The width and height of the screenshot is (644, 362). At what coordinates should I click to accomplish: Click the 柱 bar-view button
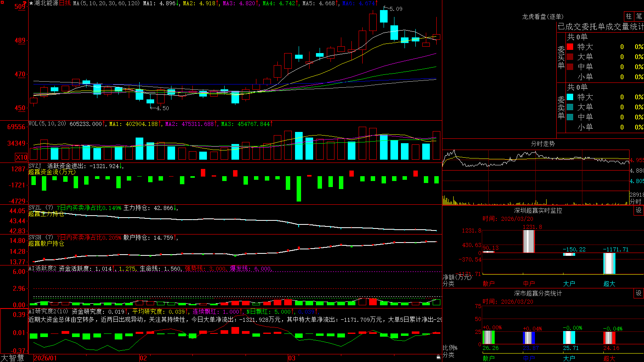pyautogui.click(x=629, y=16)
